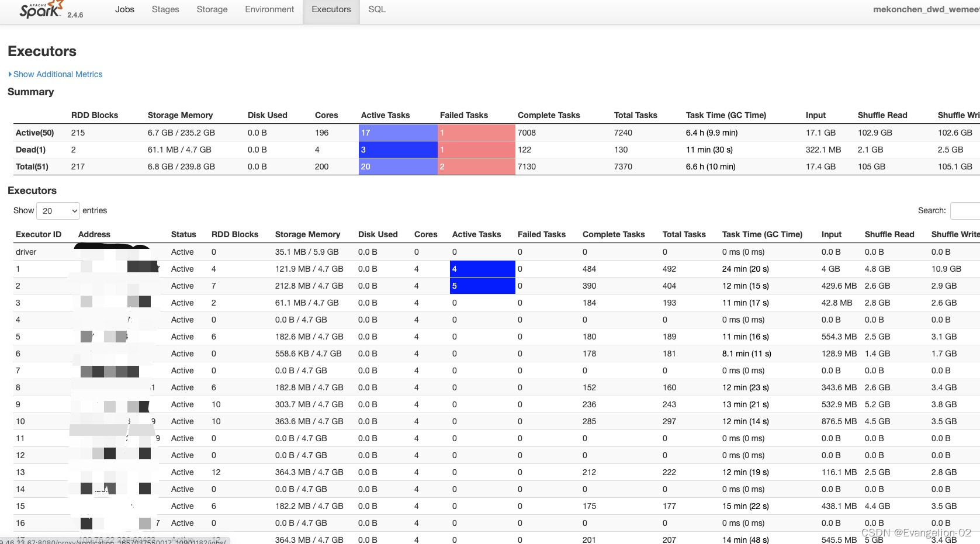The width and height of the screenshot is (980, 544).
Task: Click executor 1 Active Tasks cell showing 4
Action: (483, 269)
